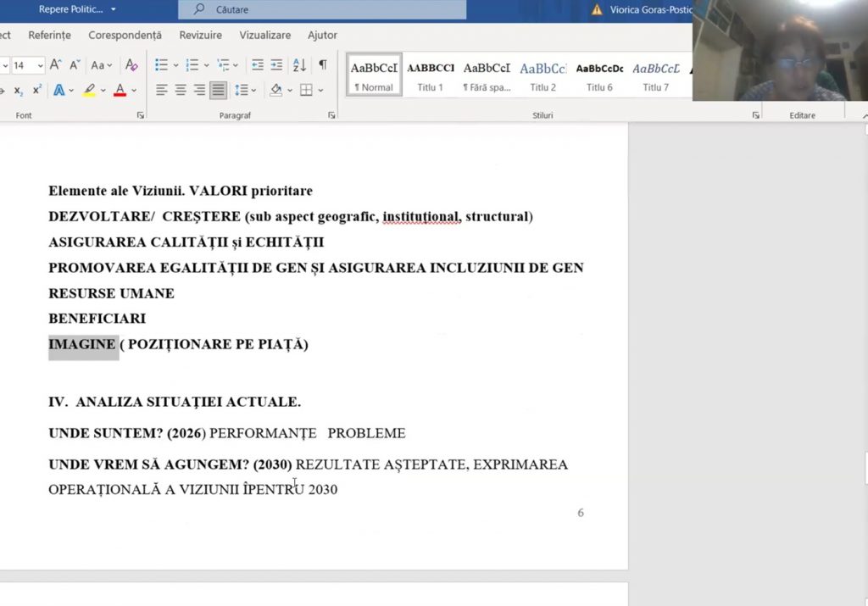Toggle Justify text alignment
Viewport: 868px width, 606px height.
218,90
